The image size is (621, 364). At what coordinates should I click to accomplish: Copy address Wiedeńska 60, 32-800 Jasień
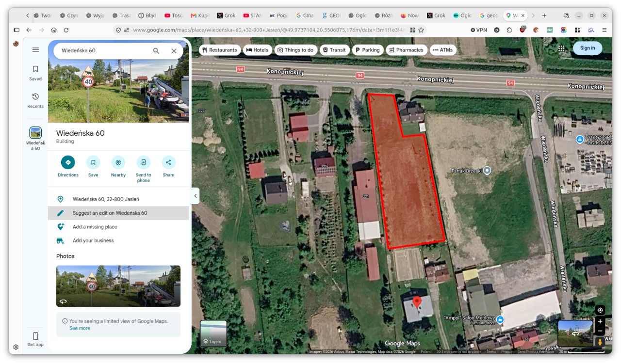click(118, 199)
